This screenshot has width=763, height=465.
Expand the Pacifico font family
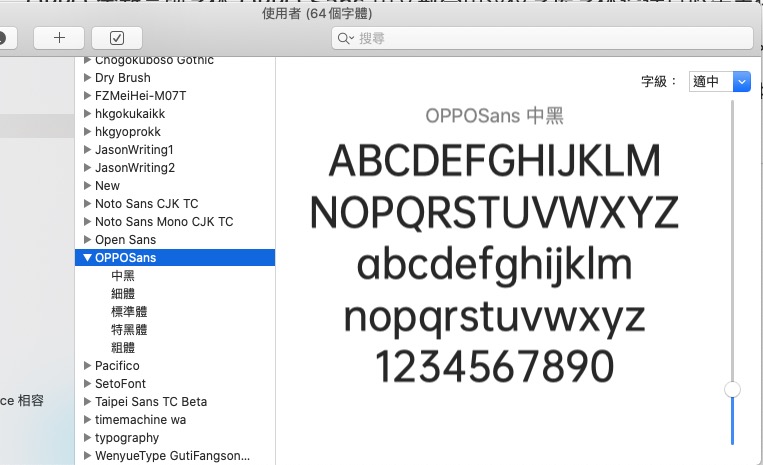tap(88, 365)
